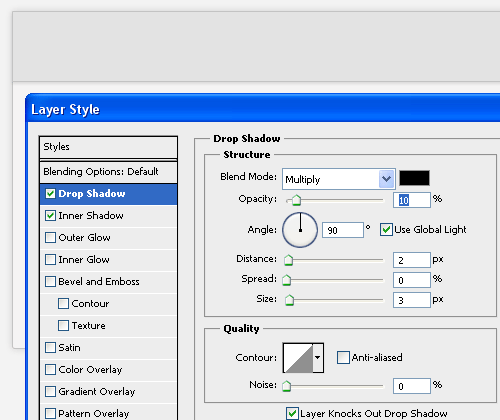Viewport: 500px width, 420px height.
Task: Expand the Blend Mode Multiply dropdown
Action: [339, 179]
